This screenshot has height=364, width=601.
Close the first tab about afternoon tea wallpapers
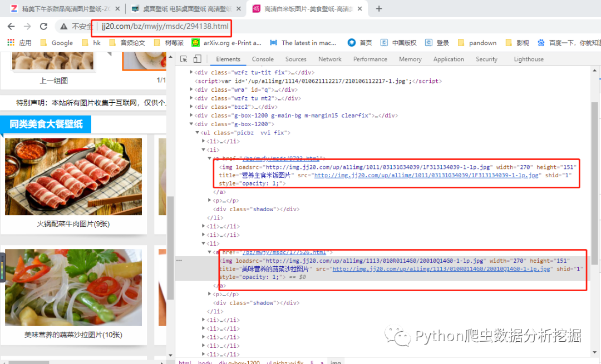point(117,9)
